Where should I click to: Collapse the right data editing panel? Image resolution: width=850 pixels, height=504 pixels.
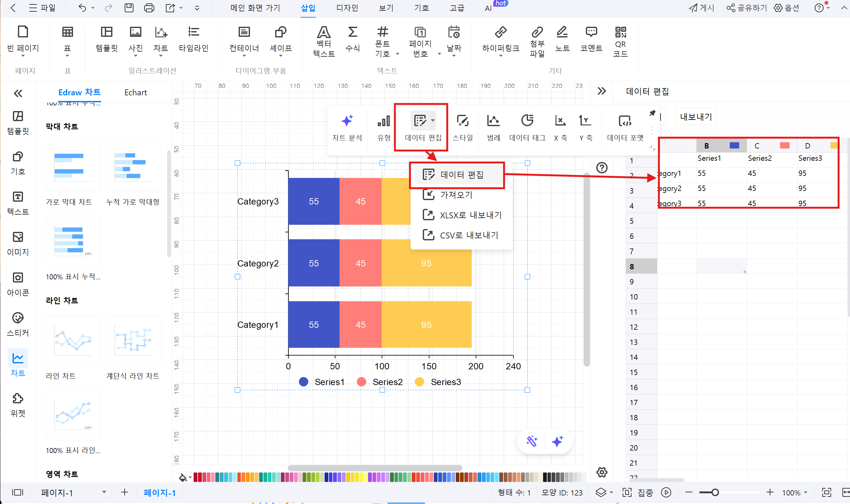point(602,91)
